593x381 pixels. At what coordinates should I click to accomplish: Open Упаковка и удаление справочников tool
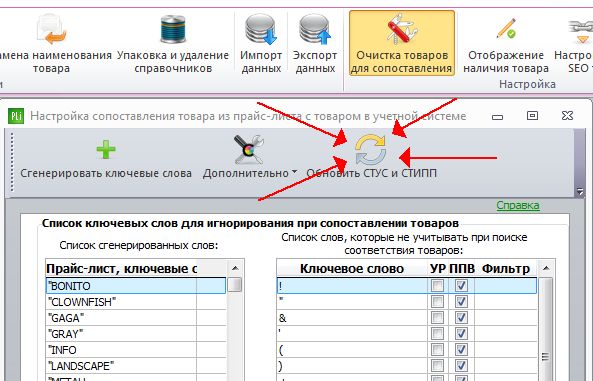[x=173, y=44]
